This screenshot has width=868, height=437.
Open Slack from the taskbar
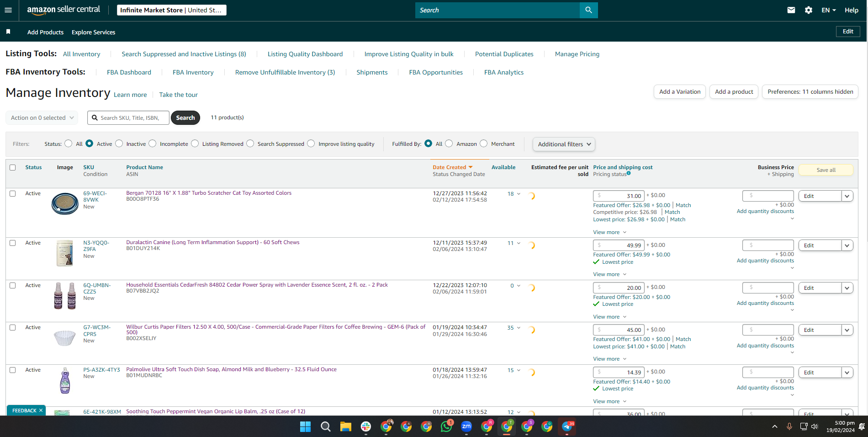(366, 426)
